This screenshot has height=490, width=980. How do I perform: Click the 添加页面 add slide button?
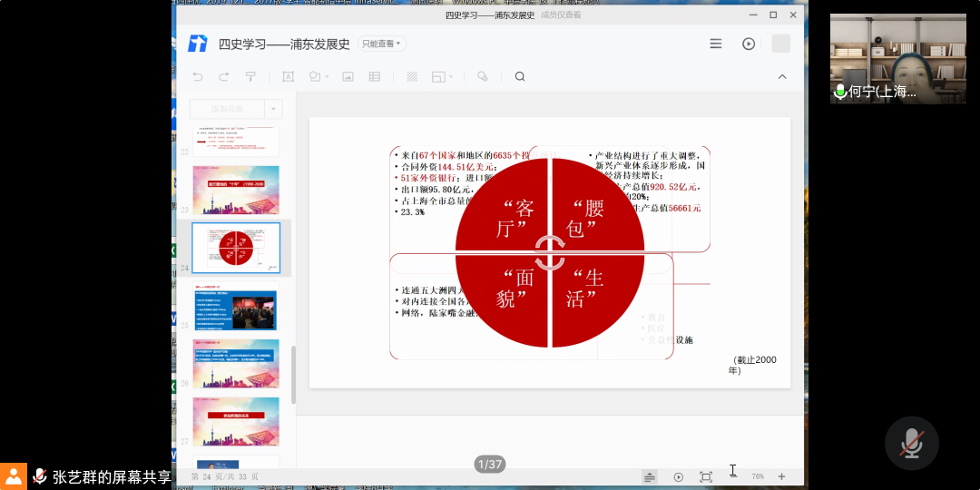click(227, 109)
